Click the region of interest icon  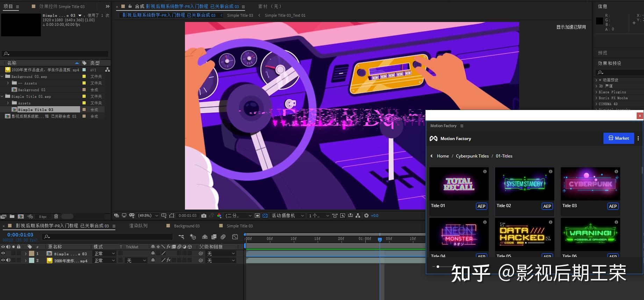coord(257,216)
